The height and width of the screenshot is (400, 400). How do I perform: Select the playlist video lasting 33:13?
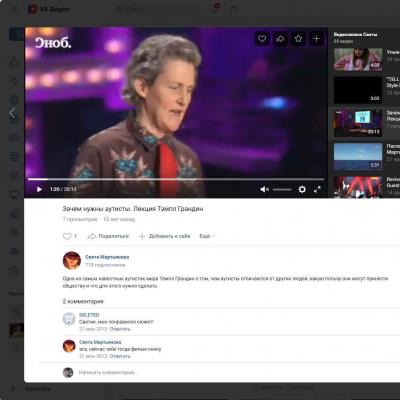pos(358,123)
